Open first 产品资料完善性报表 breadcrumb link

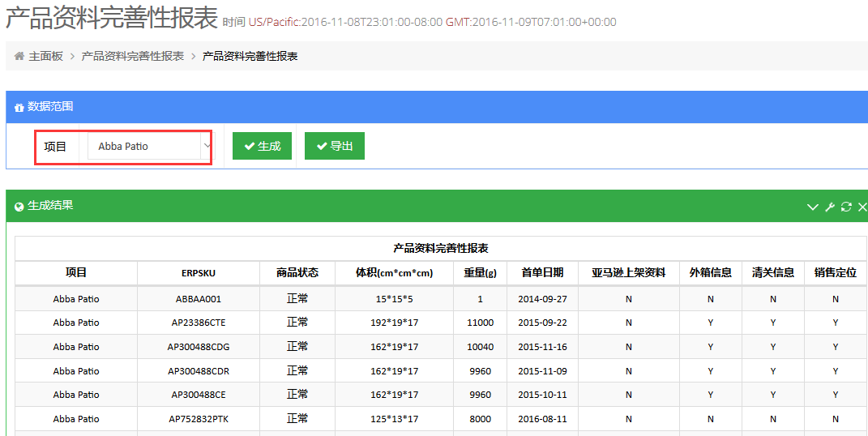[x=133, y=57]
